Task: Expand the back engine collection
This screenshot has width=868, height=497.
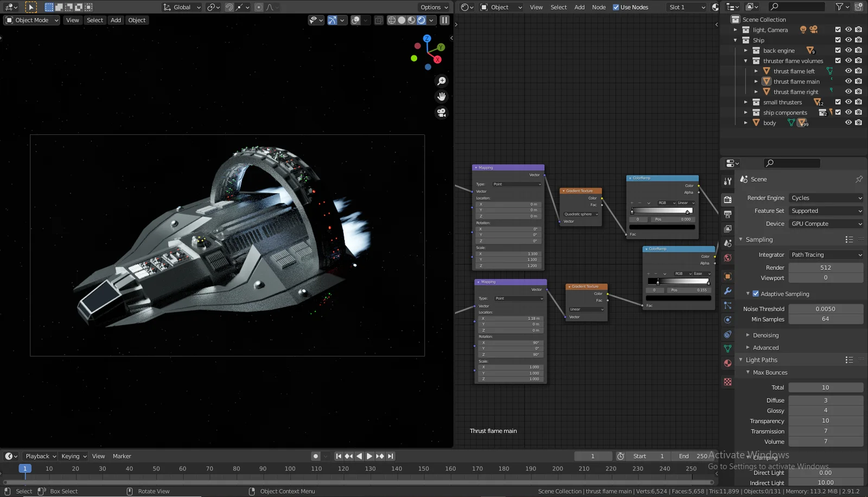Action: click(x=746, y=50)
